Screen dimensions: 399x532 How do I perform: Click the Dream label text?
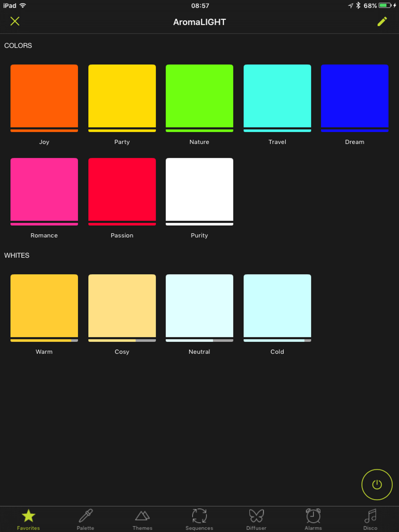pyautogui.click(x=355, y=142)
